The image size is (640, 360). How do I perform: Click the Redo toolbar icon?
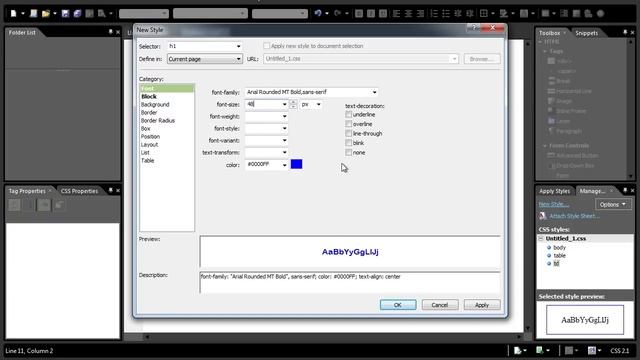(338, 13)
